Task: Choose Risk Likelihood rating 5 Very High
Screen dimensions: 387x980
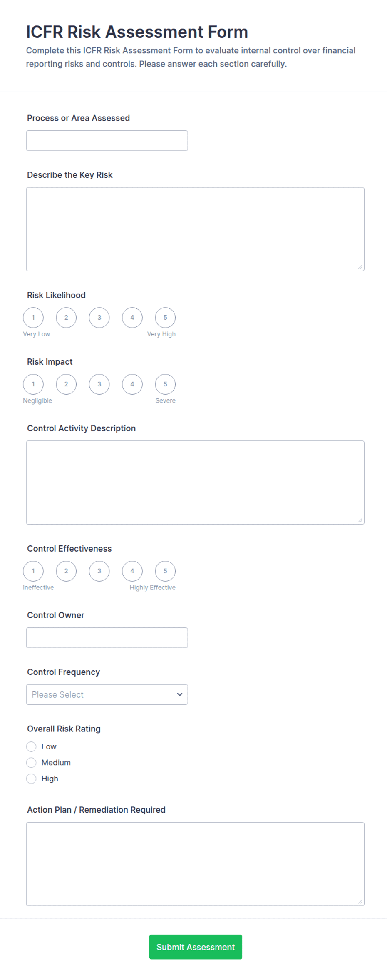Action: pos(165,318)
